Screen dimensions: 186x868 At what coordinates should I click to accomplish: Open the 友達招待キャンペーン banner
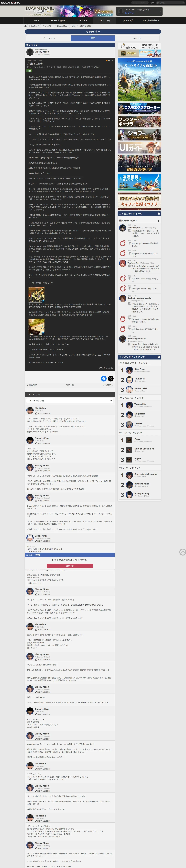pos(139,182)
